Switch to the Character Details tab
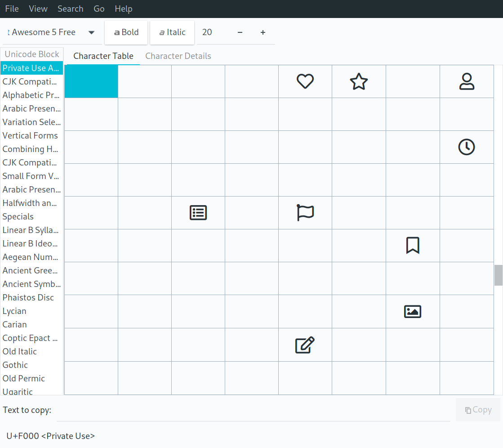Viewport: 503px width, 448px height. [178, 56]
